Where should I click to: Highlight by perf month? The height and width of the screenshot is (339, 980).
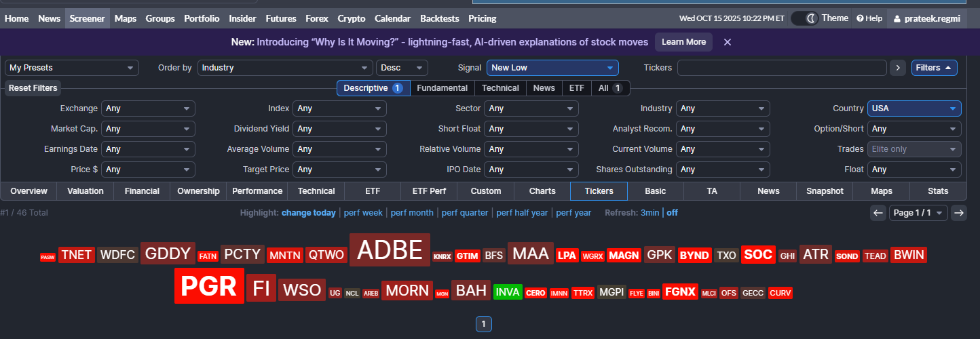click(412, 213)
